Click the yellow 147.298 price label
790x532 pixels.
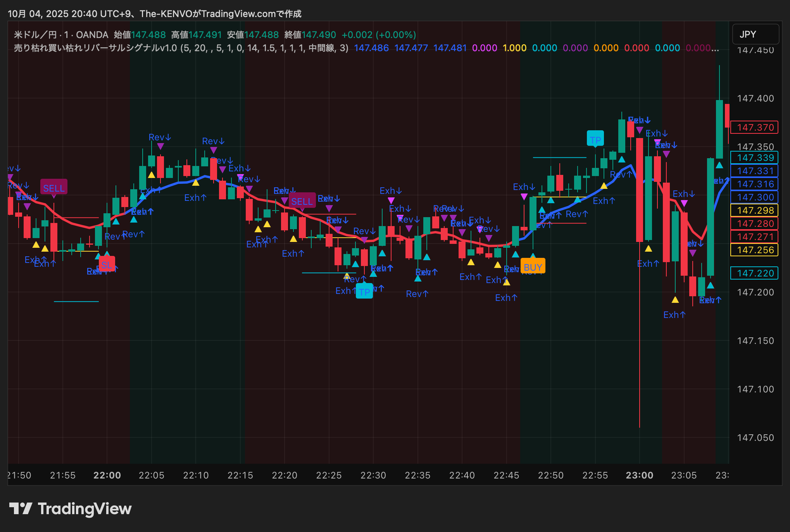754,211
